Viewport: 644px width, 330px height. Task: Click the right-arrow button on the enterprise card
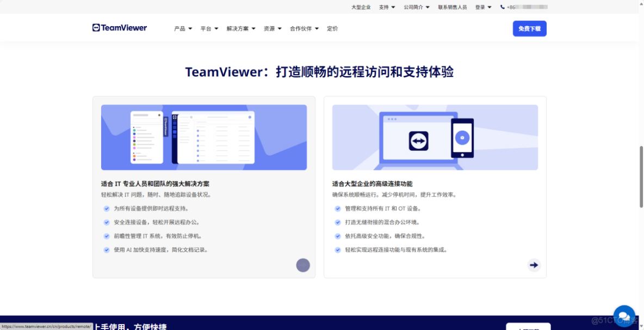pos(534,265)
